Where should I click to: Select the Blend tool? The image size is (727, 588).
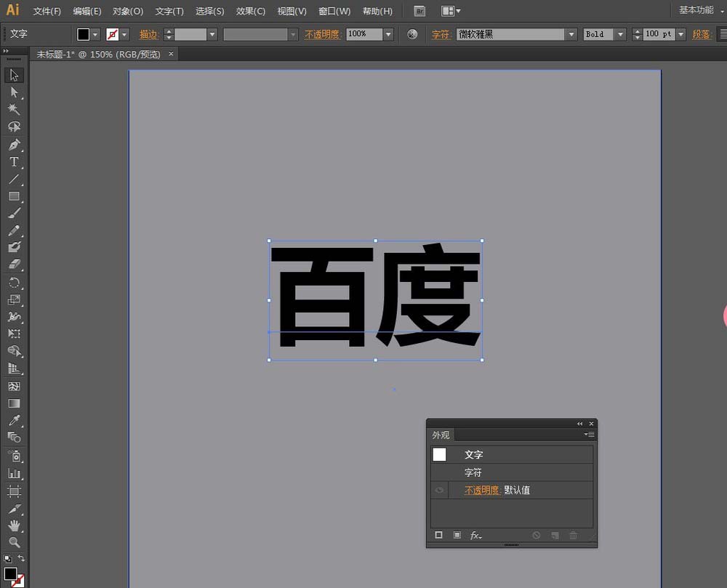tap(14, 437)
